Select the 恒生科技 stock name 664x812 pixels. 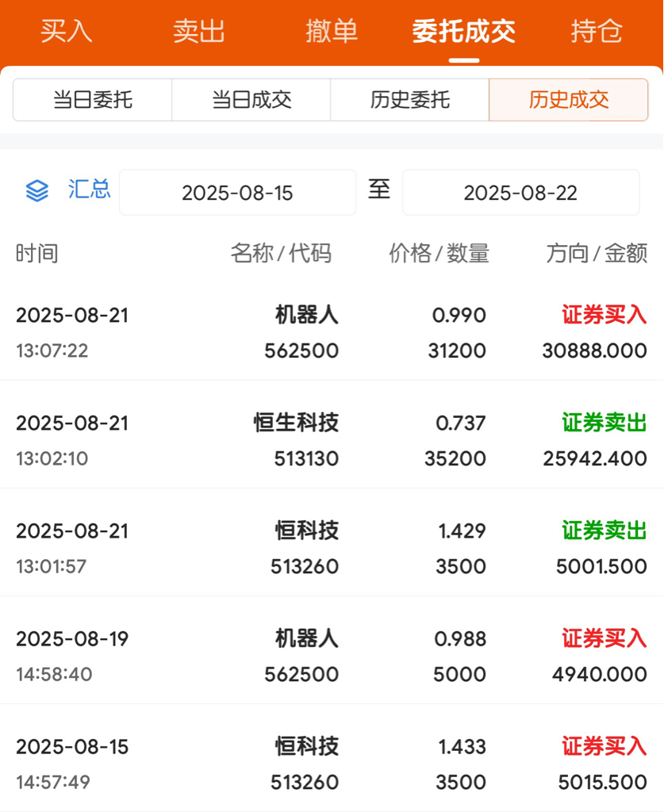tap(296, 423)
